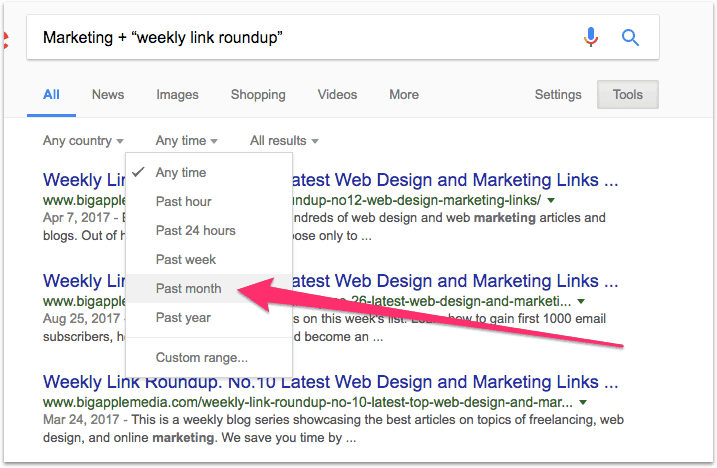Expand the "Any country" dropdown

[83, 141]
